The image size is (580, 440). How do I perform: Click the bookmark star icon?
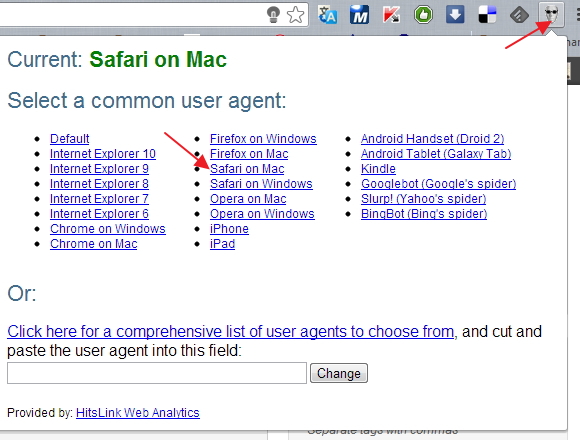296,15
